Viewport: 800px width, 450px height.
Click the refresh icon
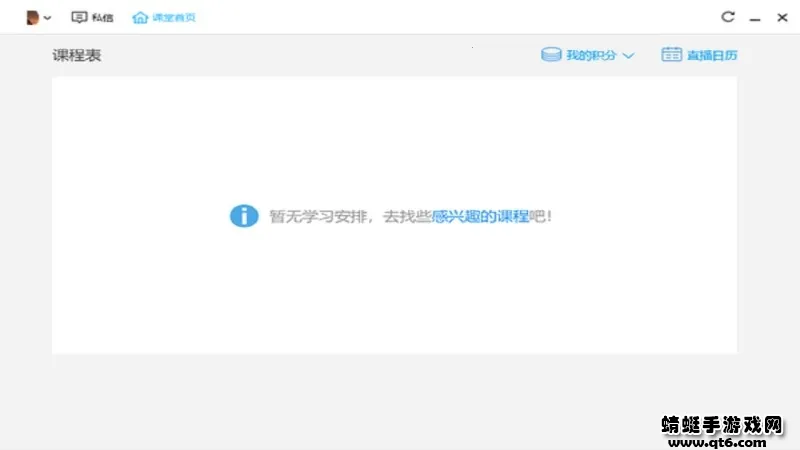coord(728,17)
